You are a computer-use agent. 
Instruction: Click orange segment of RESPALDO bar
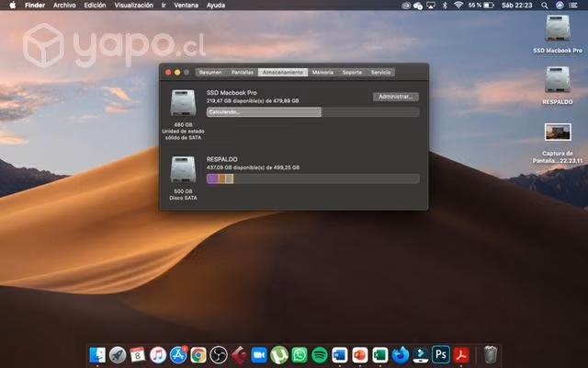(x=222, y=178)
